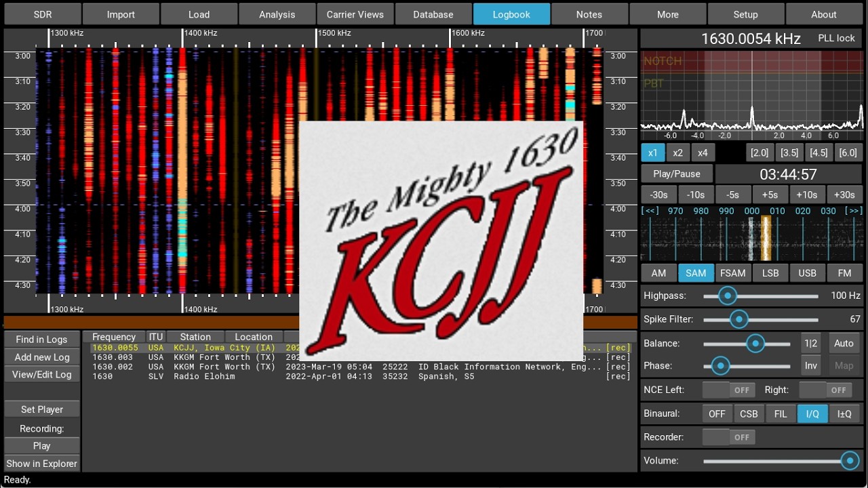Open the Setup tab
The height and width of the screenshot is (488, 868).
745,14
